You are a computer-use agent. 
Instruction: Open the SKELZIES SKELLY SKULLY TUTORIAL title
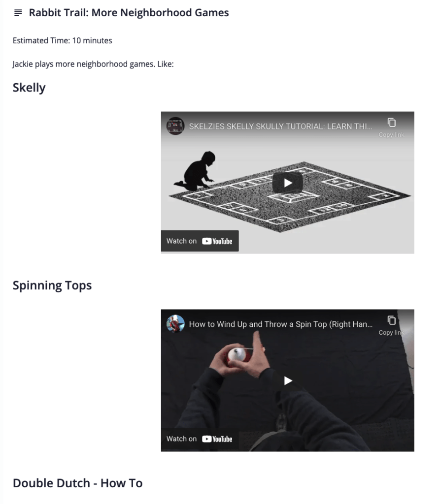pyautogui.click(x=280, y=126)
